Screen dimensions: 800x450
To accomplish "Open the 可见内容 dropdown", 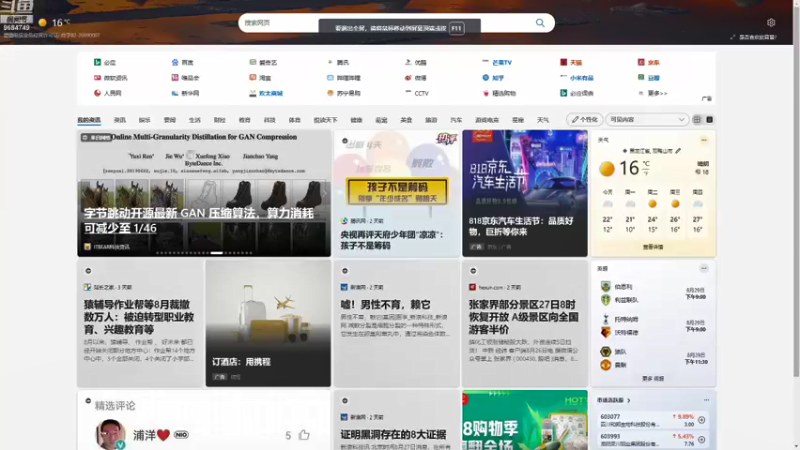I will [647, 119].
